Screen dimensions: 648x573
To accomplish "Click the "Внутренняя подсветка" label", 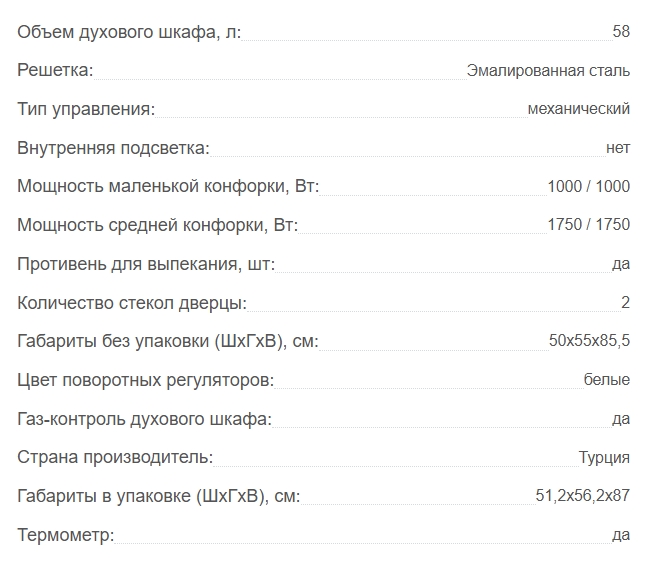I will [x=113, y=148].
